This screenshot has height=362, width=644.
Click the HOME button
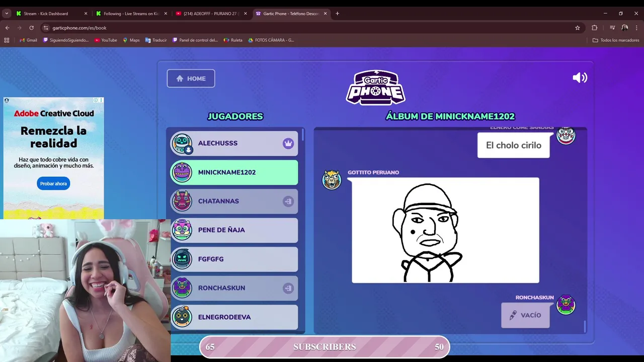point(191,78)
